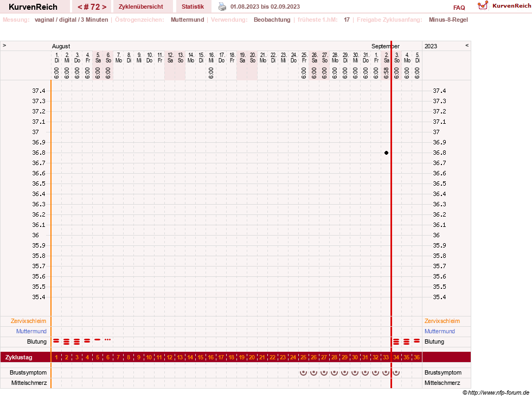Screen dimensions: 532x399
Task: Click the August month label
Action: [x=61, y=46]
